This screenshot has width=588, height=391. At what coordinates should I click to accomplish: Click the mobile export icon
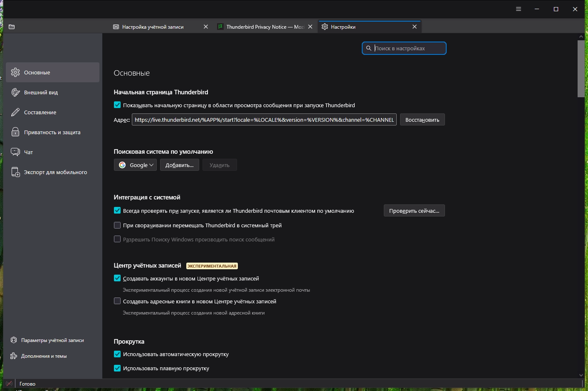pos(15,172)
